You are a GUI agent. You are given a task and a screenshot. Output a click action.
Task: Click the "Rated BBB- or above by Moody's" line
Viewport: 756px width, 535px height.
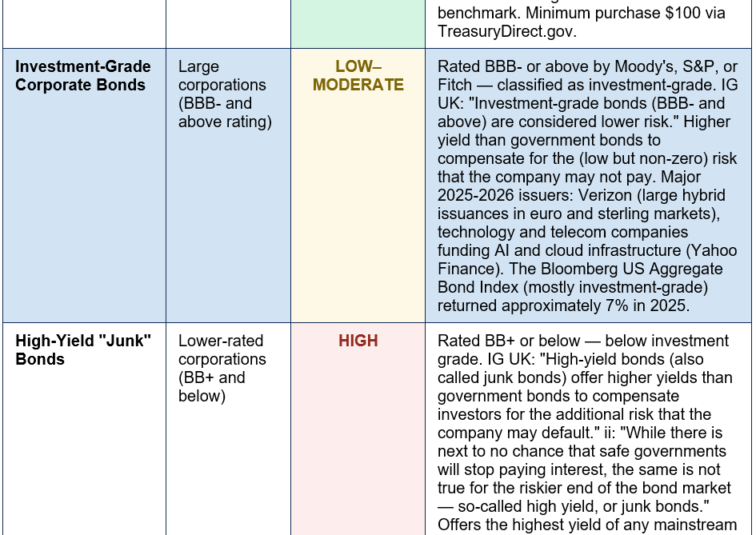coord(587,66)
